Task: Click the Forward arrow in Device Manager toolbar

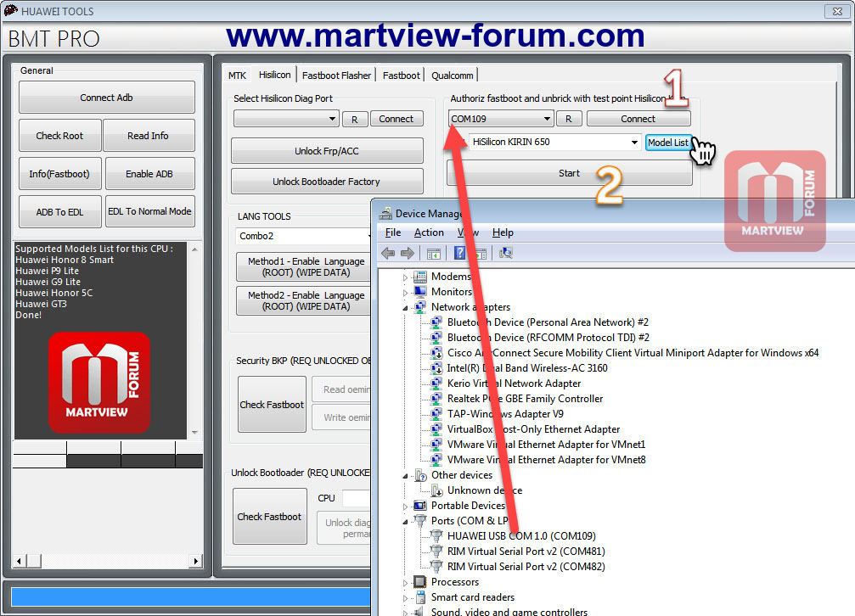Action: tap(408, 253)
